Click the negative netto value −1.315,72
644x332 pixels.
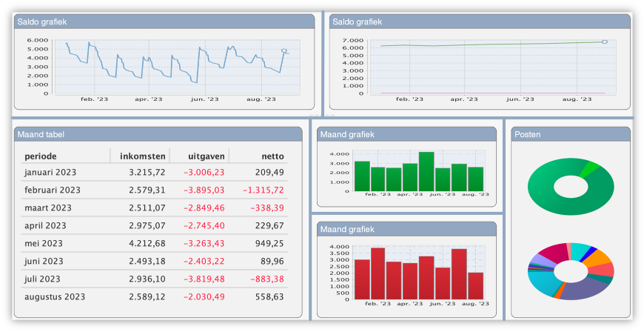pyautogui.click(x=264, y=190)
